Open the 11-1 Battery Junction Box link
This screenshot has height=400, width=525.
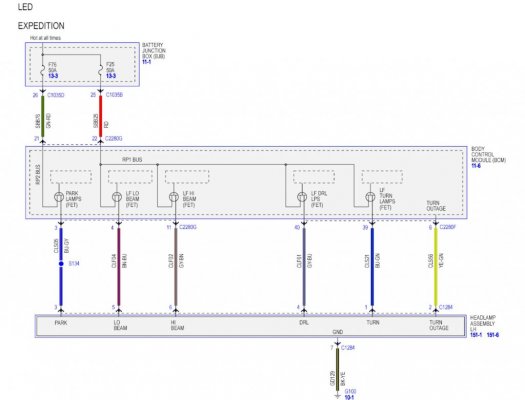tap(146, 62)
